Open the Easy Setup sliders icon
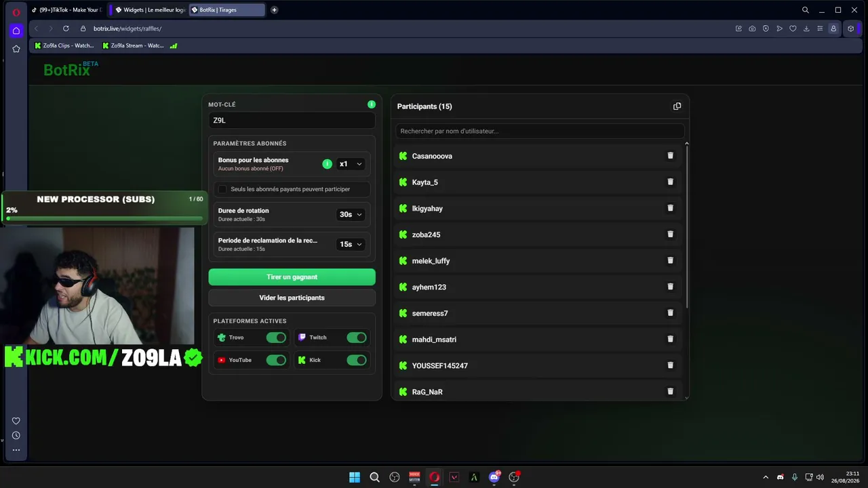The height and width of the screenshot is (488, 868). pos(820,28)
